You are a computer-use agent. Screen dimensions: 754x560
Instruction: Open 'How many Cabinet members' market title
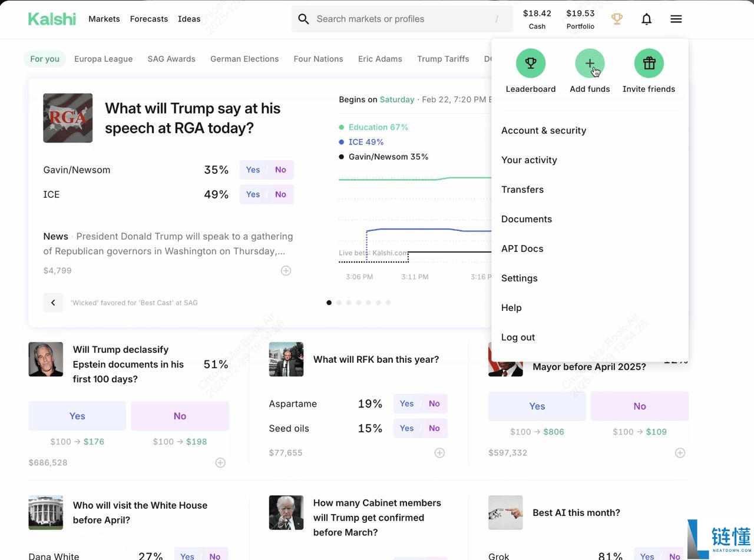pyautogui.click(x=377, y=518)
